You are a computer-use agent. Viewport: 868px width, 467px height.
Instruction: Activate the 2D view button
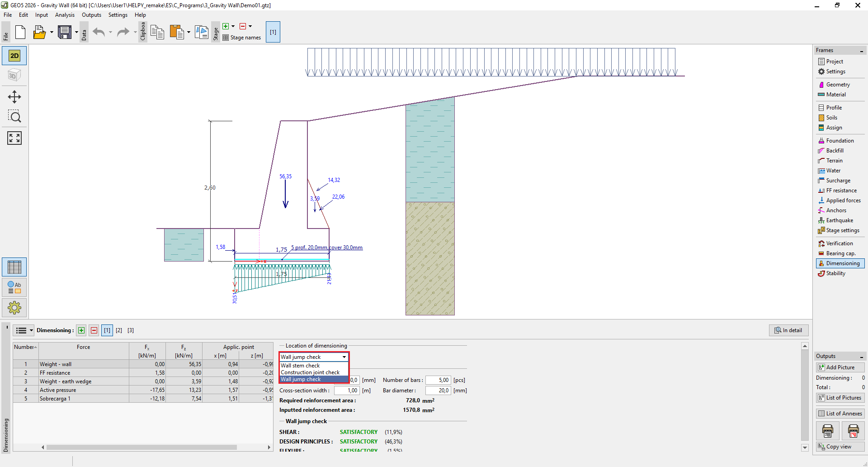14,56
